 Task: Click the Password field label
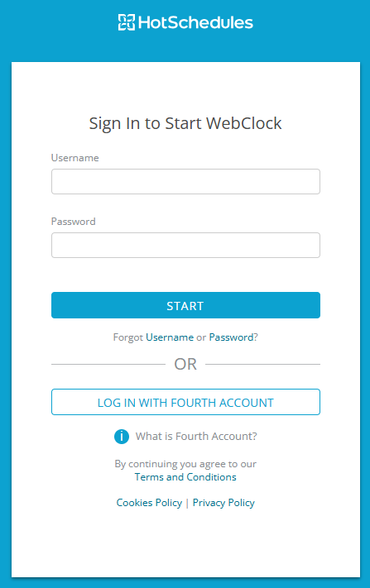(x=74, y=222)
